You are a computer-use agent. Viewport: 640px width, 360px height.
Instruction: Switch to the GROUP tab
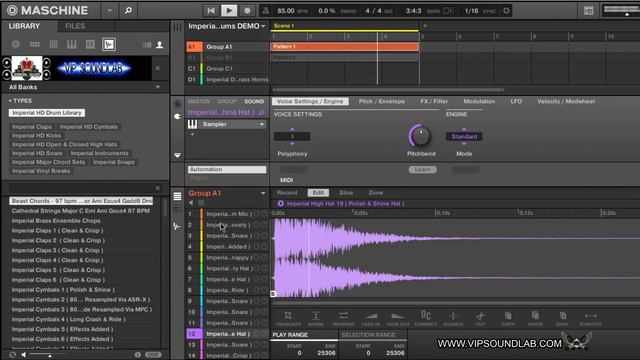(x=227, y=101)
